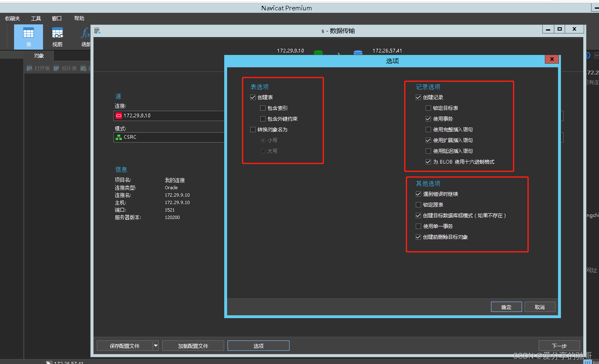Toggle the 创建表 checkbox
599x364 pixels.
coord(253,98)
